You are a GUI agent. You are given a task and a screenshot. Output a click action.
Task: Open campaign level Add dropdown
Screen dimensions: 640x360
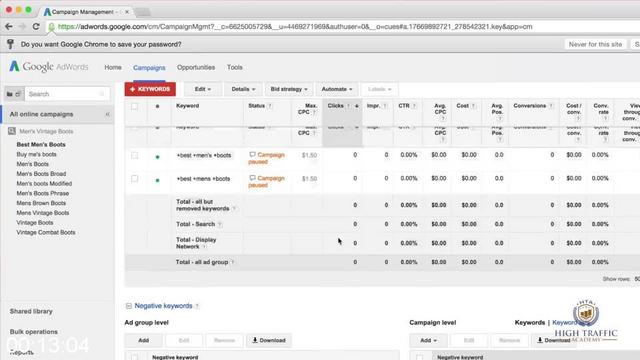coord(429,340)
